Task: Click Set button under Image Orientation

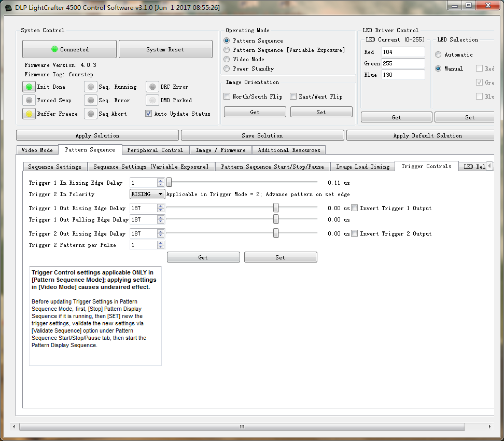Action: coord(321,112)
